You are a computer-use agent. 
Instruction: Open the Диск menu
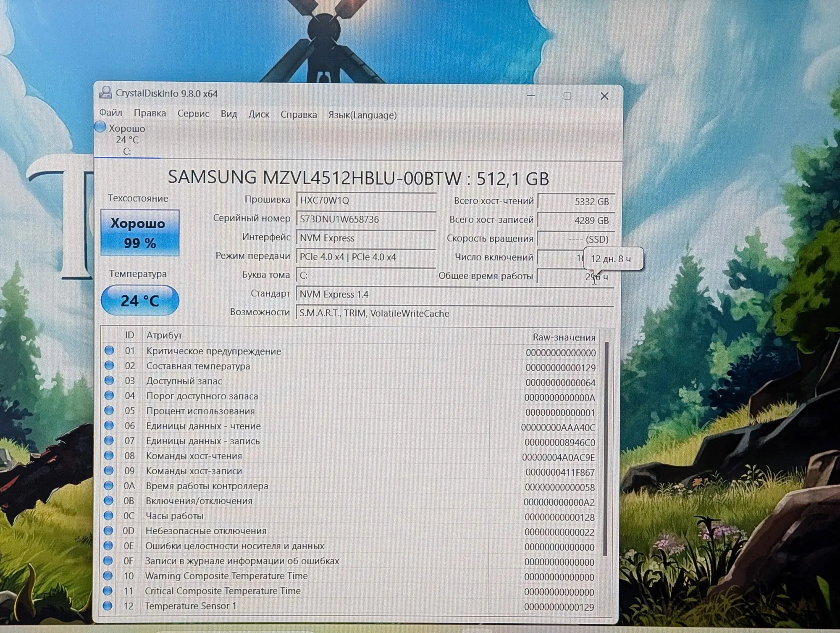click(259, 114)
